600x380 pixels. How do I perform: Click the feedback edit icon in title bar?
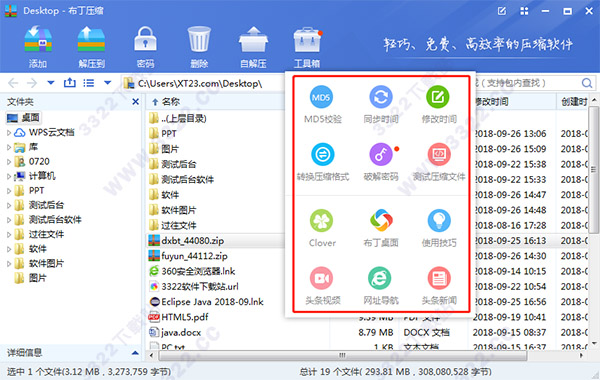coord(502,11)
